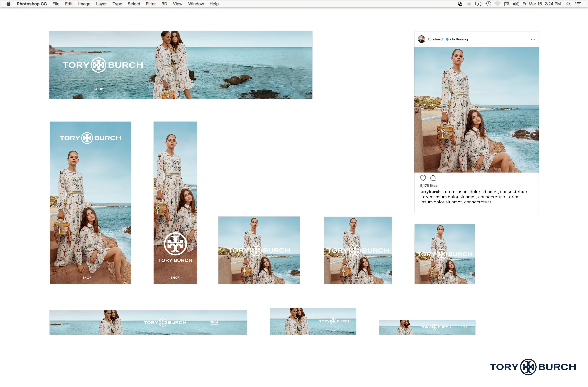Open the Apple menu

pyautogui.click(x=8, y=4)
